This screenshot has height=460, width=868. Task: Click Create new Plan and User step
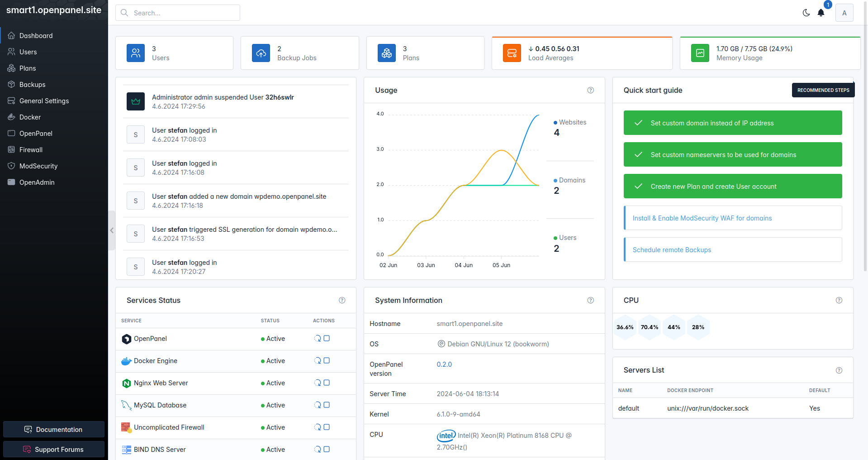[733, 186]
